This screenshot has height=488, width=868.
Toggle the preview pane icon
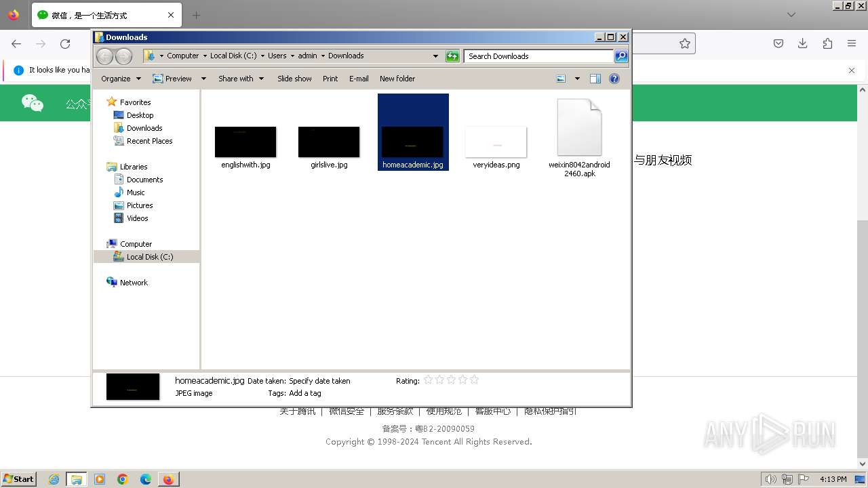(595, 79)
